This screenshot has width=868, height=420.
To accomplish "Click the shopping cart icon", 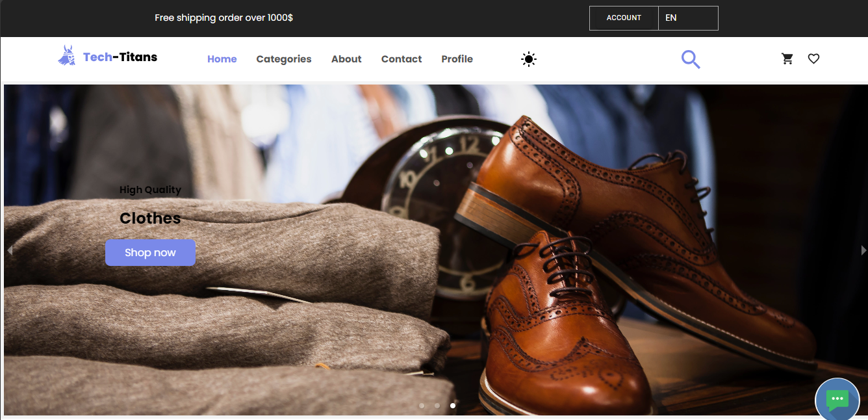I will pos(787,59).
